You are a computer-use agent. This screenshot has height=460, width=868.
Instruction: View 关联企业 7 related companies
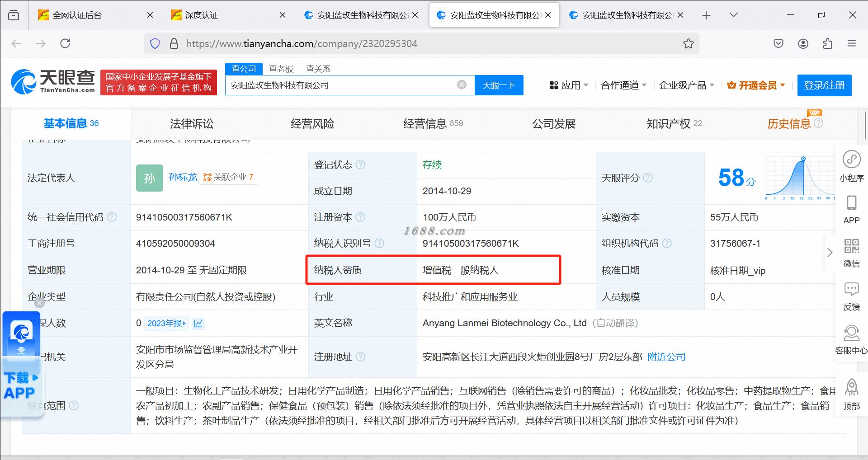(228, 177)
